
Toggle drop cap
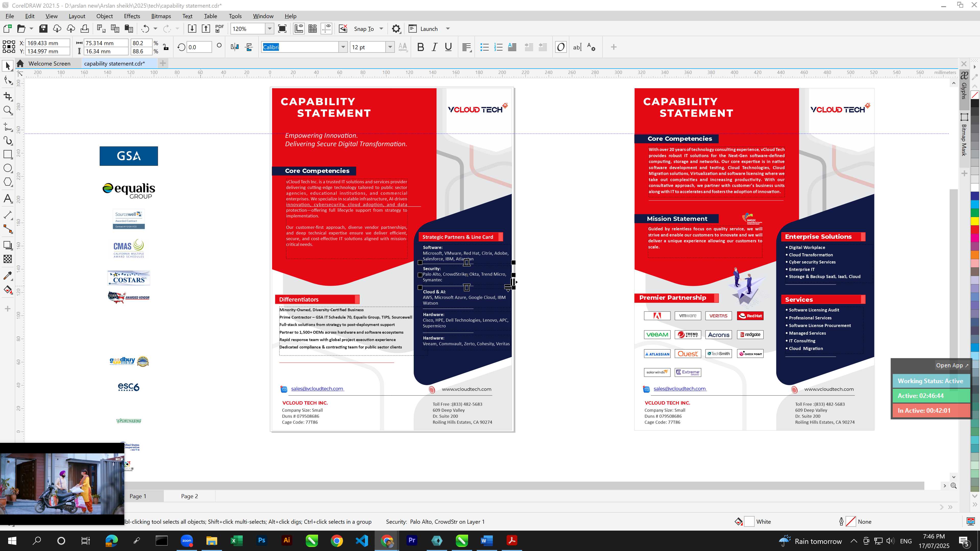(x=512, y=47)
